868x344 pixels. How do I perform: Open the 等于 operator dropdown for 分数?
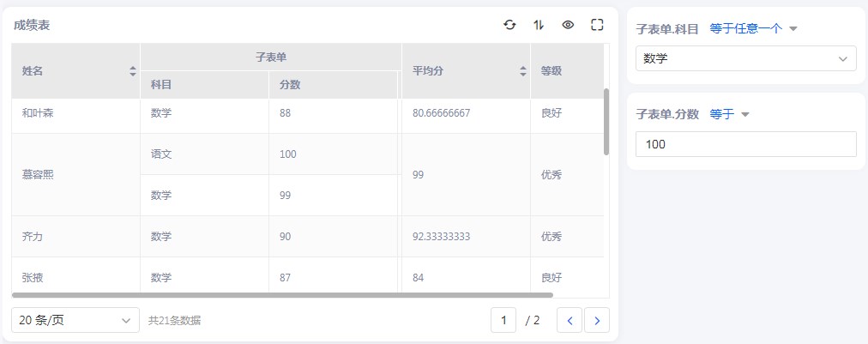729,114
